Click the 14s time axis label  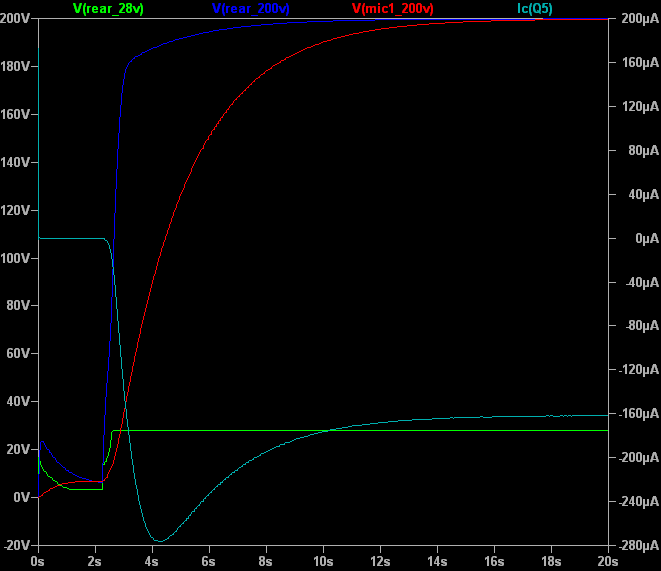[x=437, y=562]
